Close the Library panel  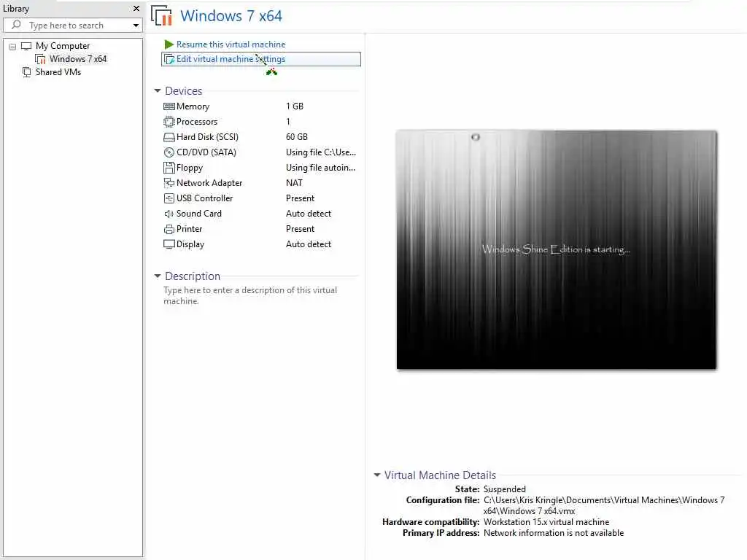coord(136,9)
